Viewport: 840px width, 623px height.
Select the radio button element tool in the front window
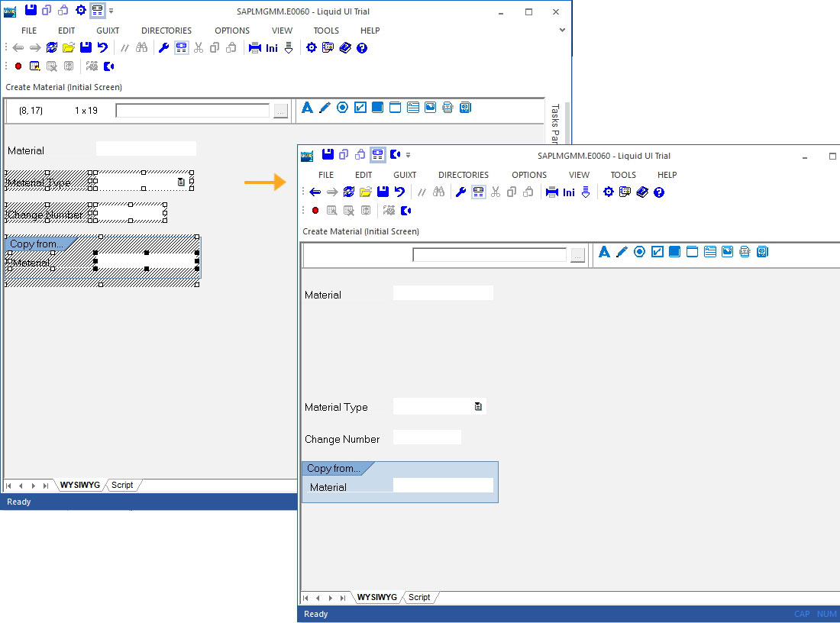(x=639, y=252)
